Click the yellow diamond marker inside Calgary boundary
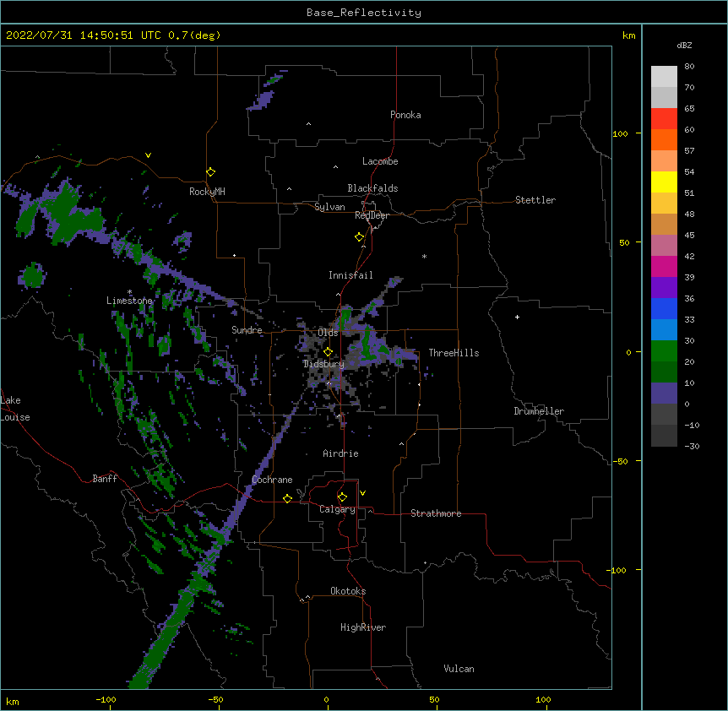Image resolution: width=728 pixels, height=711 pixels. pos(342,497)
